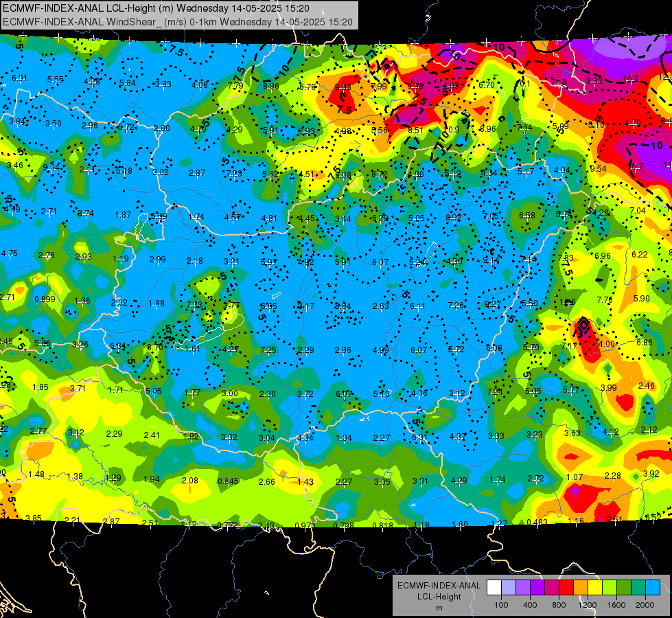This screenshot has width=672, height=618.
Task: Click the grid value '1.07'
Action: pyautogui.click(x=575, y=477)
